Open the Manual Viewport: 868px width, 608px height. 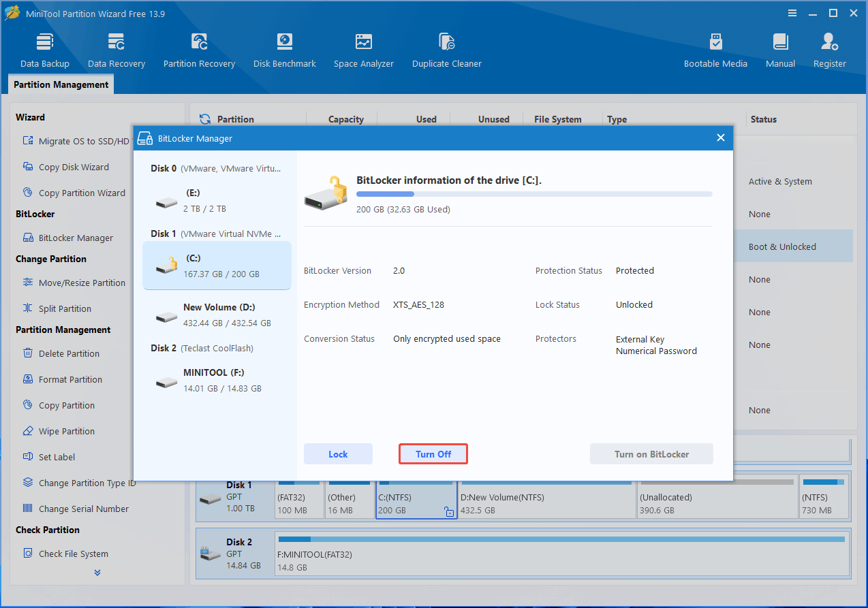pyautogui.click(x=780, y=50)
